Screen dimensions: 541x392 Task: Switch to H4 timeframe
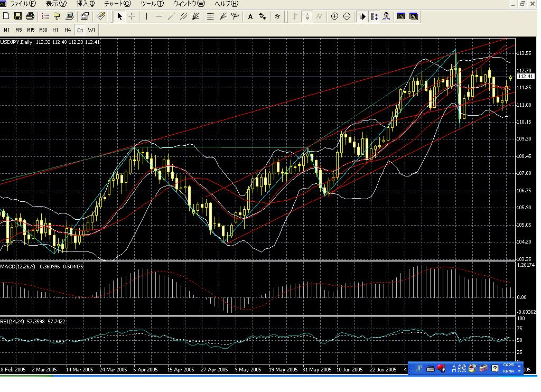(68, 30)
